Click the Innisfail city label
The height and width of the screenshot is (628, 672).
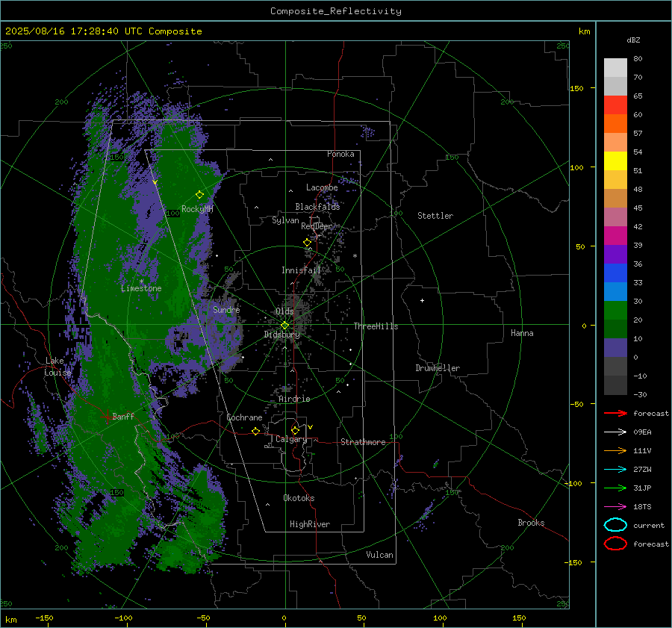click(301, 270)
